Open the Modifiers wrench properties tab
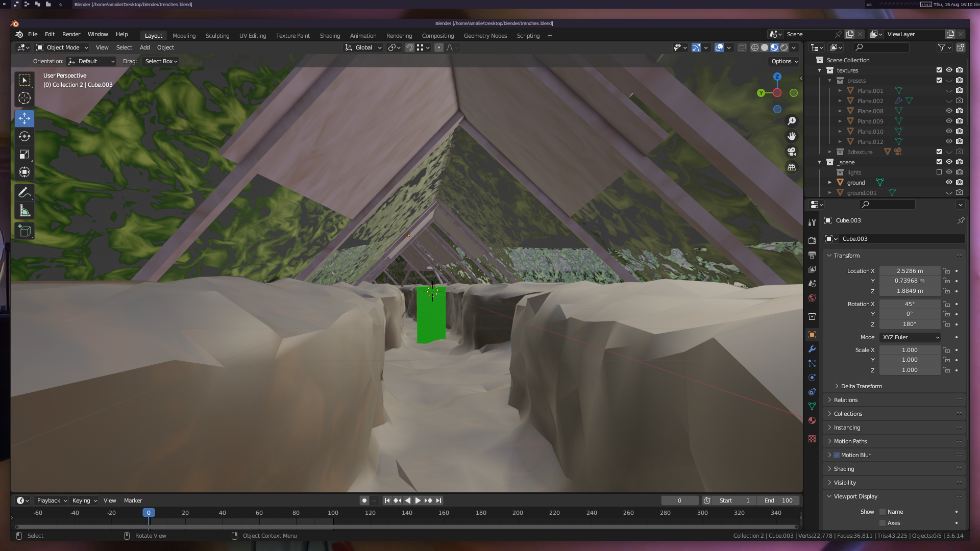 pos(812,349)
